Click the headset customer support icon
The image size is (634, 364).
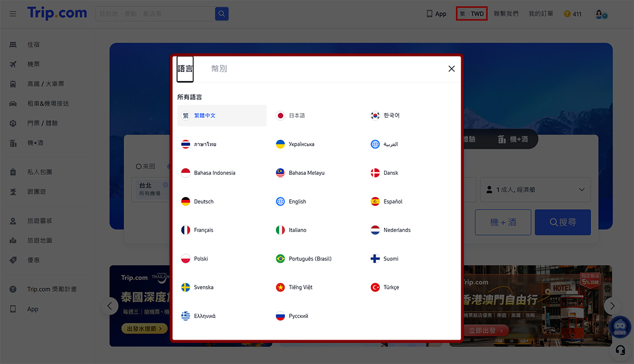(621, 351)
